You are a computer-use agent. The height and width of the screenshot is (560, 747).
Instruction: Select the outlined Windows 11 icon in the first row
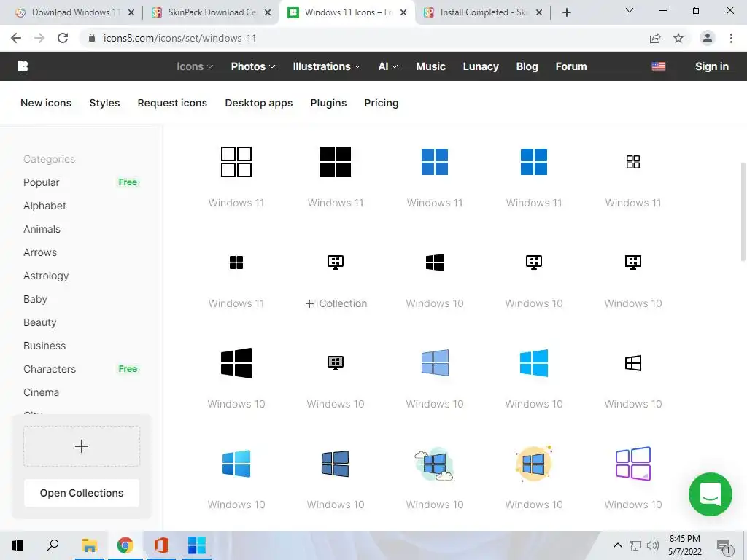(236, 162)
